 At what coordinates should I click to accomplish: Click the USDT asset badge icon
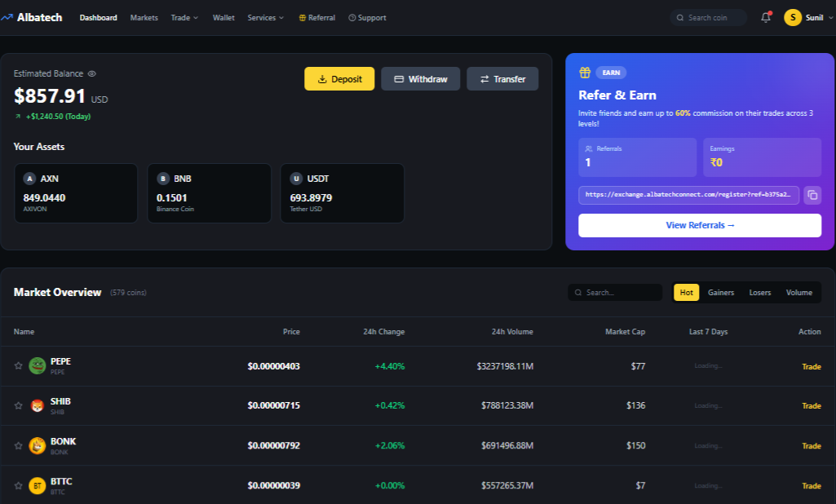296,179
